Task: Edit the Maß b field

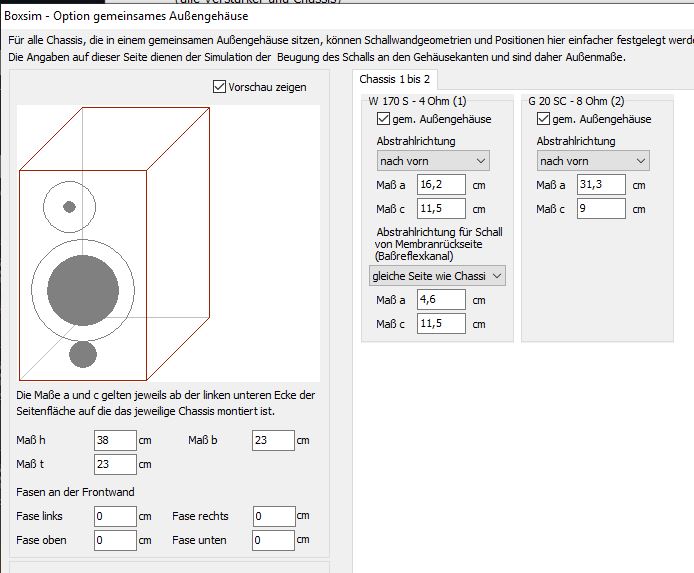Action: 273,440
